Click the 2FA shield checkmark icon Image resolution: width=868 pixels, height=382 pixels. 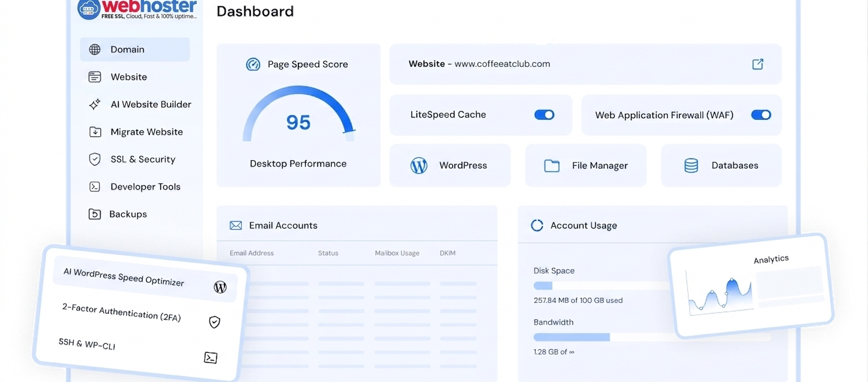point(214,322)
